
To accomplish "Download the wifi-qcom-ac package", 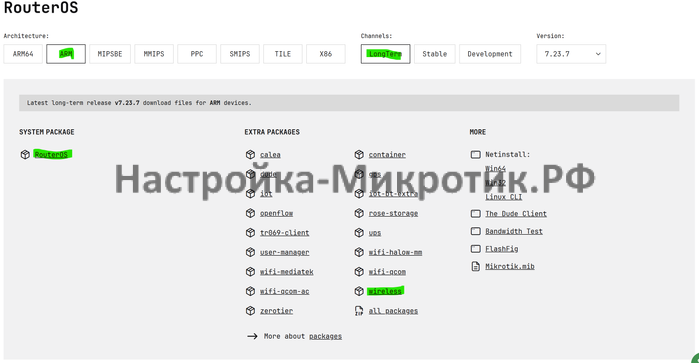I will pos(284,291).
